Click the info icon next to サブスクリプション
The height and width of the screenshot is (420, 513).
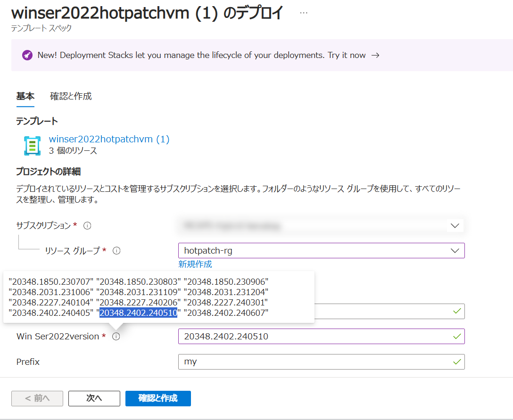87,226
